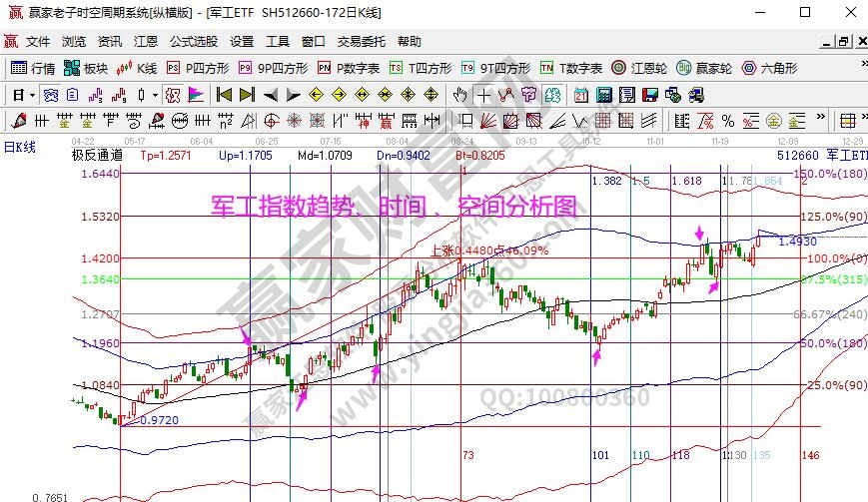Expand the 日 period dropdown arrow

(x=32, y=95)
